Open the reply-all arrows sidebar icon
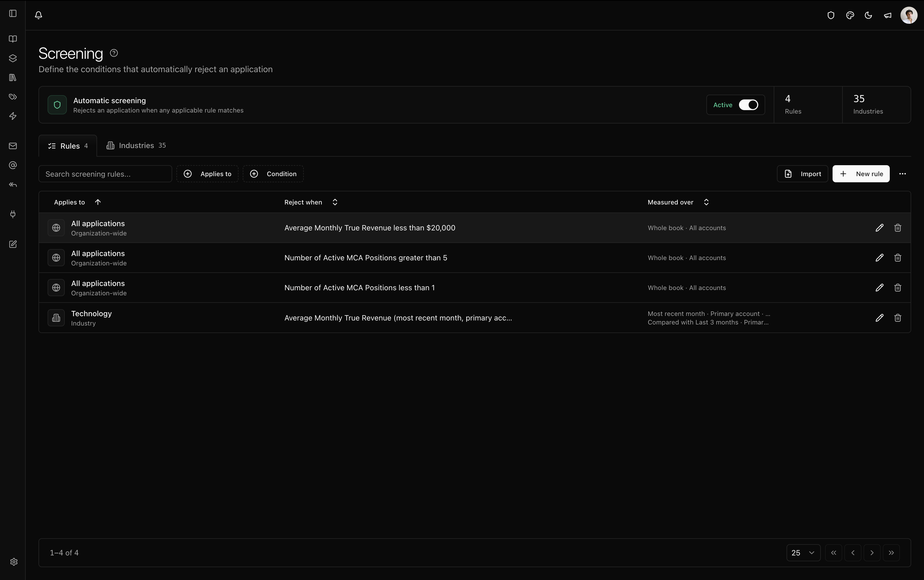 click(13, 184)
